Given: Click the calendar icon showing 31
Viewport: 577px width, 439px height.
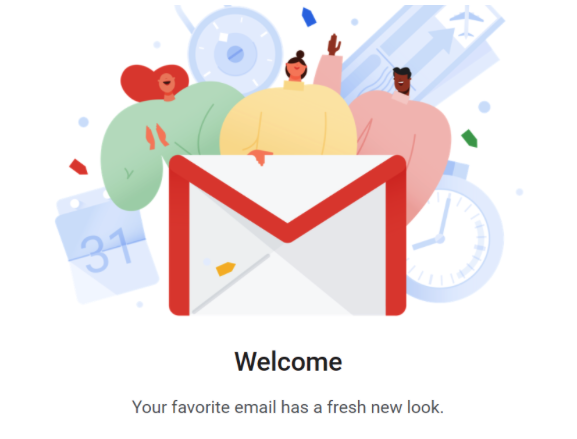Looking at the screenshot, I should coord(107,245).
